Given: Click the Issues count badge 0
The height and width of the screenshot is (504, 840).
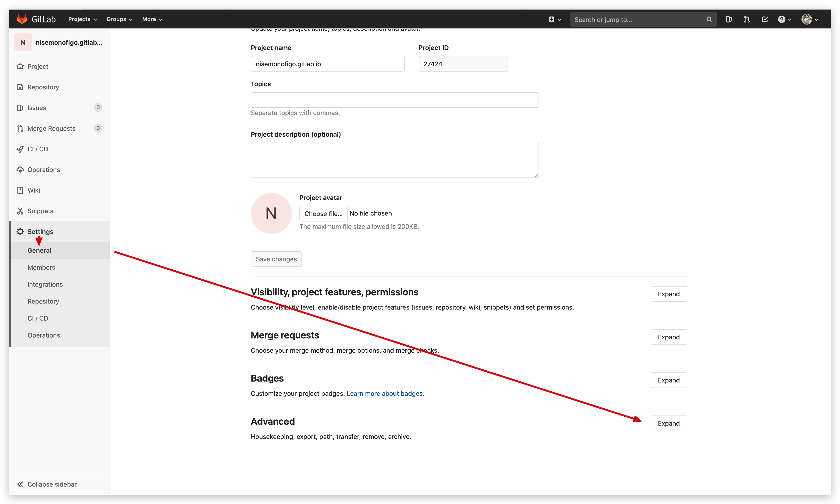Looking at the screenshot, I should click(98, 108).
